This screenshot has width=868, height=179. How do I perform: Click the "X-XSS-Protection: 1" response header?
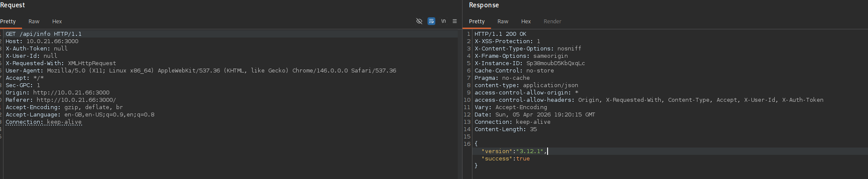[507, 41]
